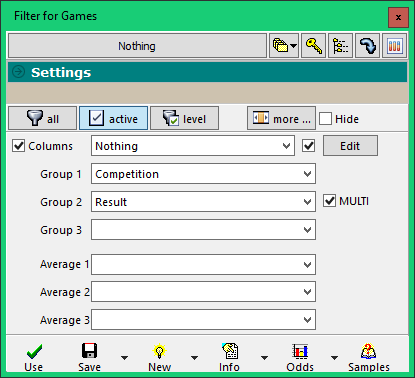Open the arrow menu next to Save
The image size is (415, 378).
[x=124, y=358]
